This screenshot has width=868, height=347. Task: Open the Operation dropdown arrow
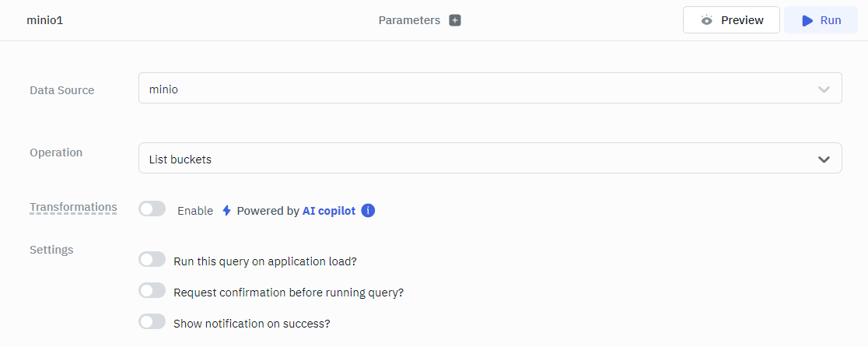pyautogui.click(x=824, y=159)
